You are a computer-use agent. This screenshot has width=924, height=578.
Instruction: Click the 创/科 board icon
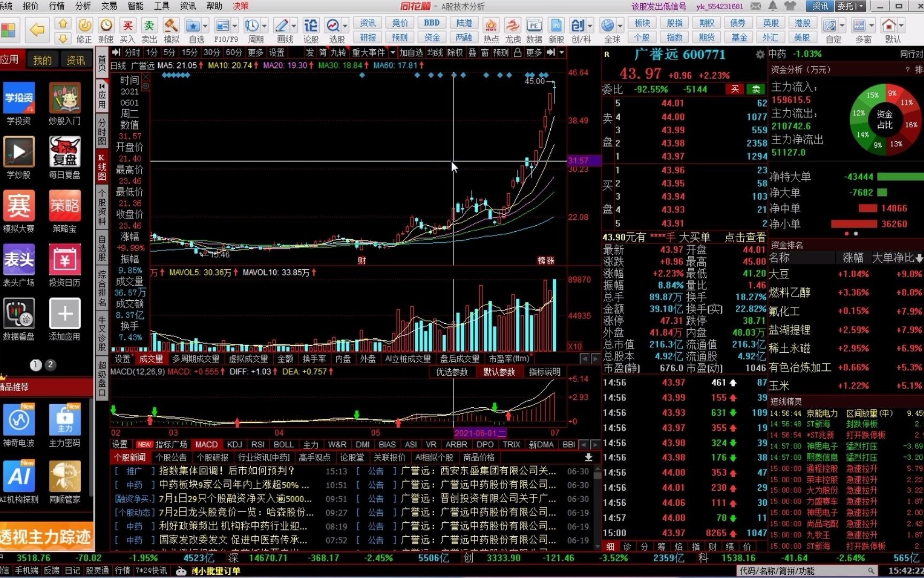pyautogui.click(x=577, y=26)
